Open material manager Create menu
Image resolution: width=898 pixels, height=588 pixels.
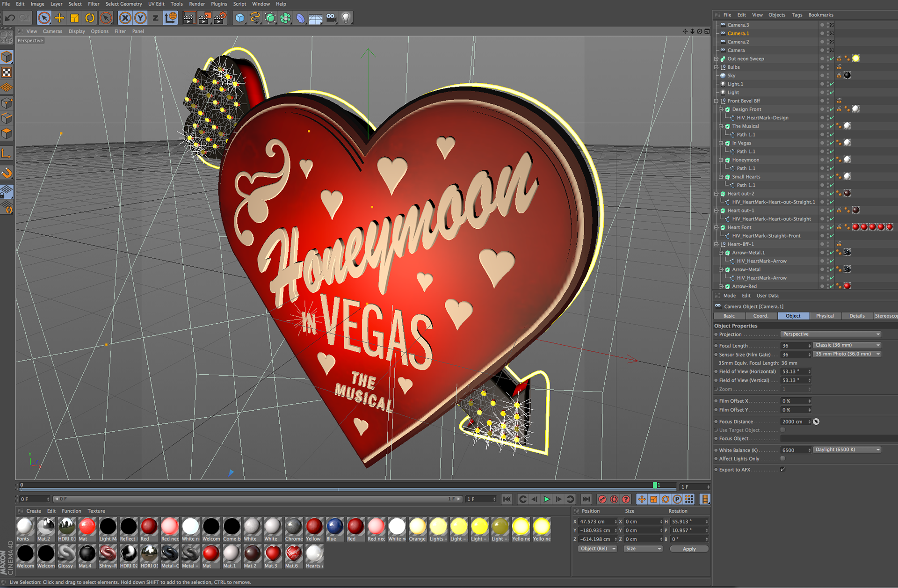point(34,511)
